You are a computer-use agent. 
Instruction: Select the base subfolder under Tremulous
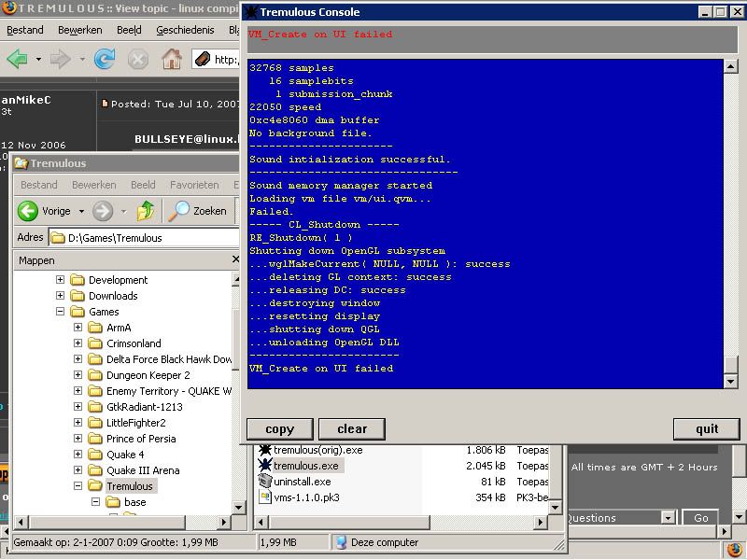point(134,502)
